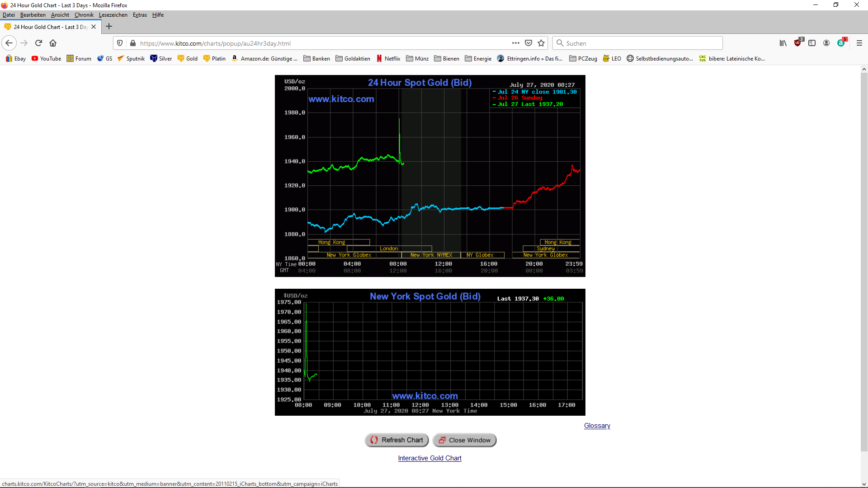Screen dimensions: 868x488
Task: Save page to Pocket icon
Action: [528, 43]
